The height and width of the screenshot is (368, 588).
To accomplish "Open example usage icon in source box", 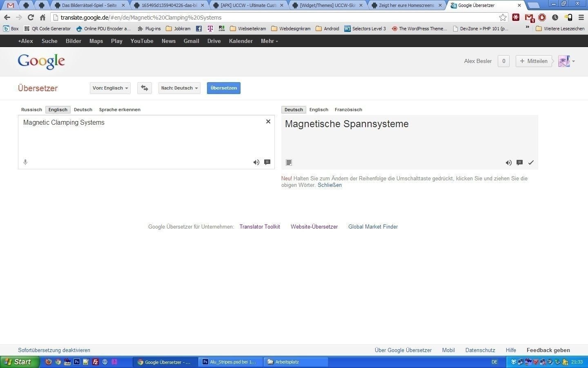I will tap(267, 162).
